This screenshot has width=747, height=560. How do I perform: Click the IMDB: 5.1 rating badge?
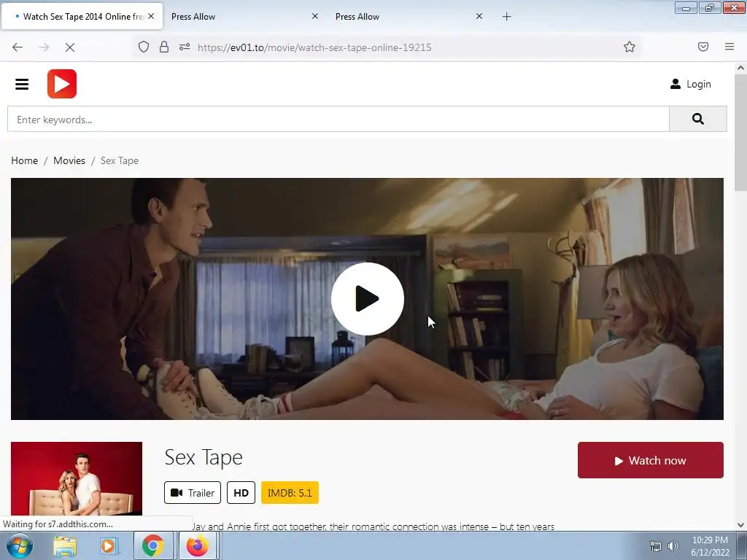coord(290,492)
